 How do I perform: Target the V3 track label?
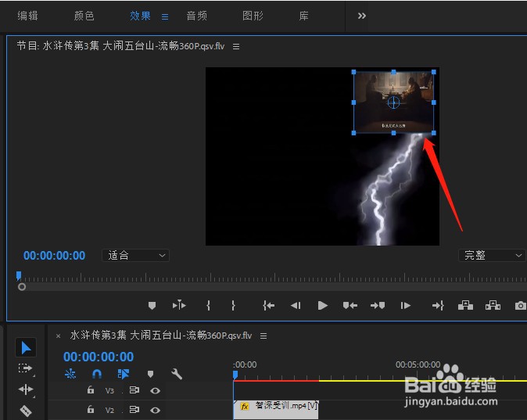pyautogui.click(x=109, y=391)
